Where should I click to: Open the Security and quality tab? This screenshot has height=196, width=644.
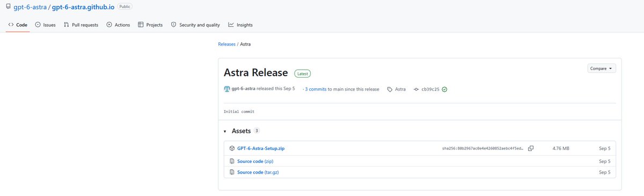[x=195, y=25]
